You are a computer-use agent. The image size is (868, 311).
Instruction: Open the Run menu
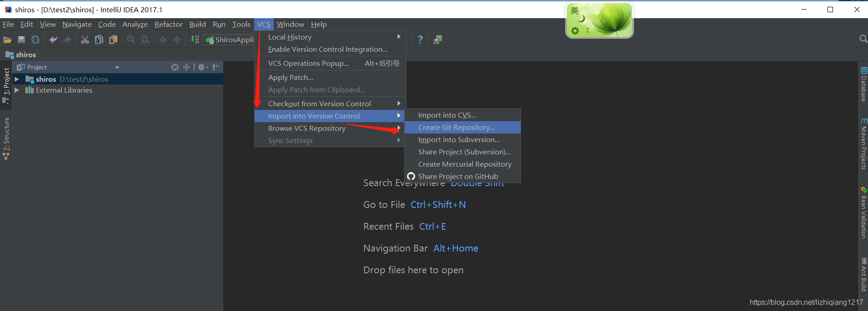tap(219, 24)
